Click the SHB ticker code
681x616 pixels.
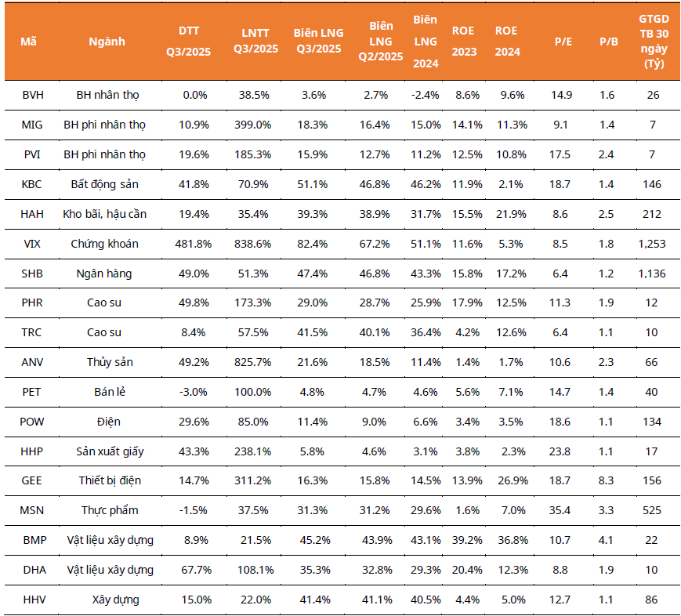32,274
